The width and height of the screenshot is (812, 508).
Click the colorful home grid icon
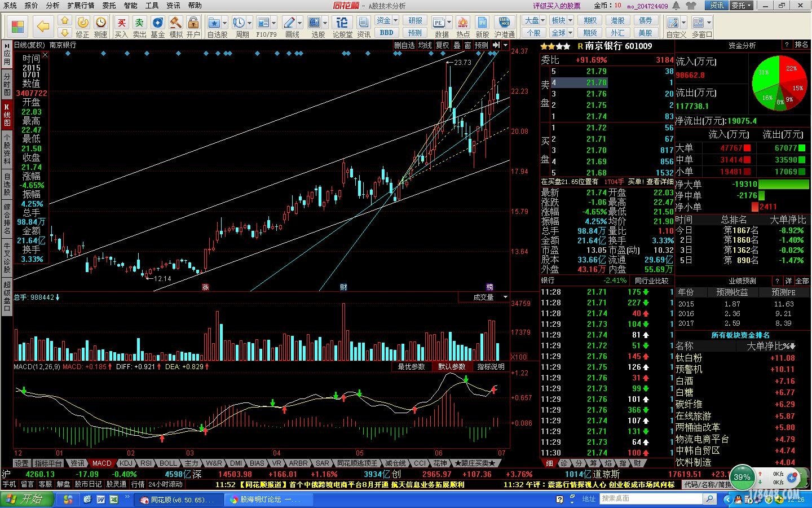coord(17,26)
